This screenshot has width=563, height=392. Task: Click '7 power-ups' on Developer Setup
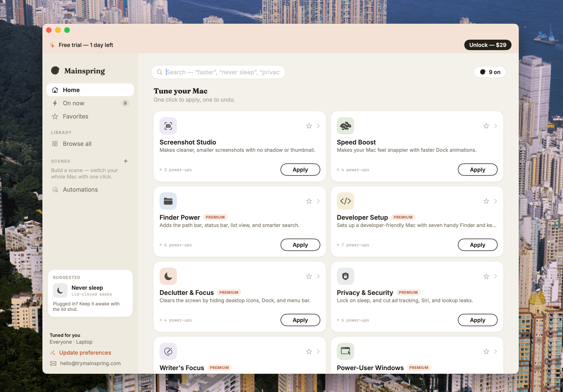(x=355, y=245)
